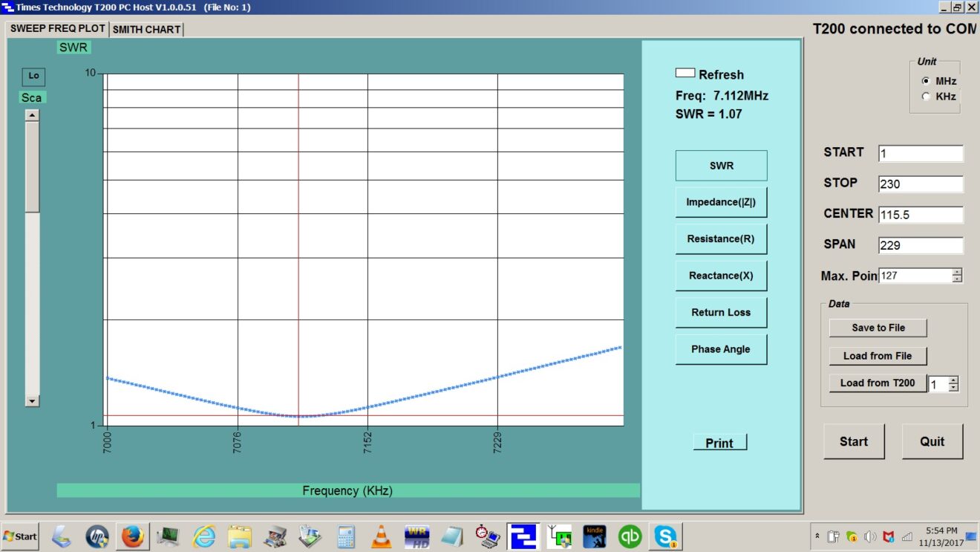Click the scale scrollbar down arrow
This screenshot has height=552, width=980.
point(32,401)
